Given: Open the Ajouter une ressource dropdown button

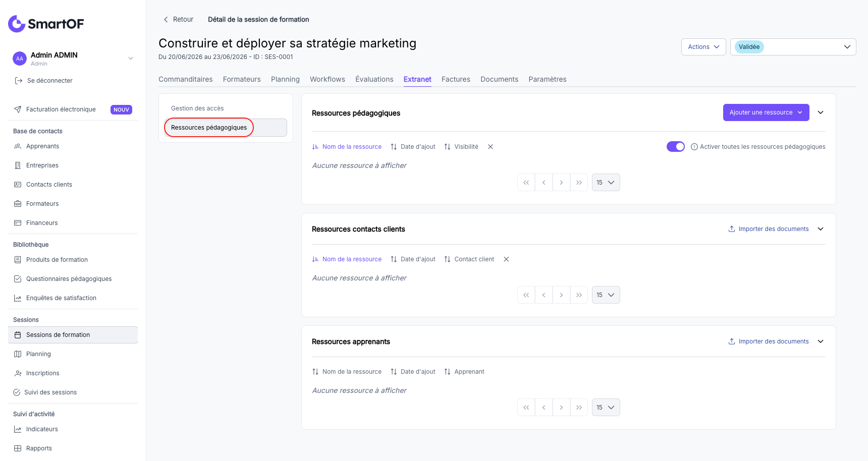Looking at the screenshot, I should [x=766, y=112].
